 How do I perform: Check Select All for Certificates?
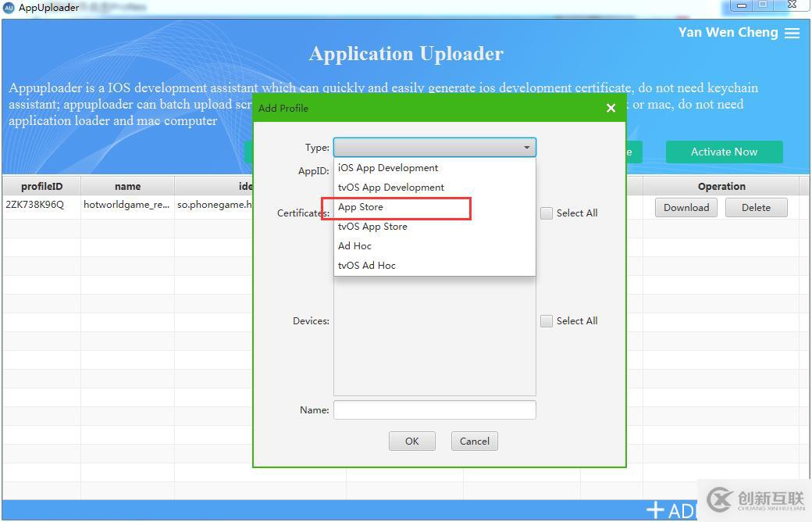point(547,213)
